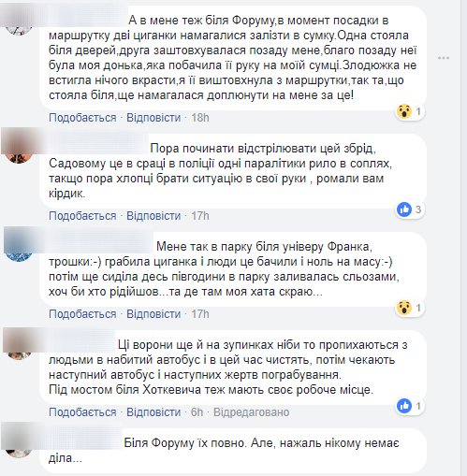The image size is (467, 476).
Task: Open avatar of the first commenter
Action: 19,26
